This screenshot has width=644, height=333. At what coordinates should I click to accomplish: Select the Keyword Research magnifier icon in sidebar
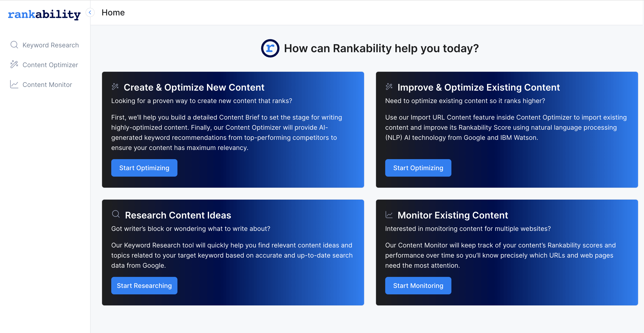(x=14, y=45)
